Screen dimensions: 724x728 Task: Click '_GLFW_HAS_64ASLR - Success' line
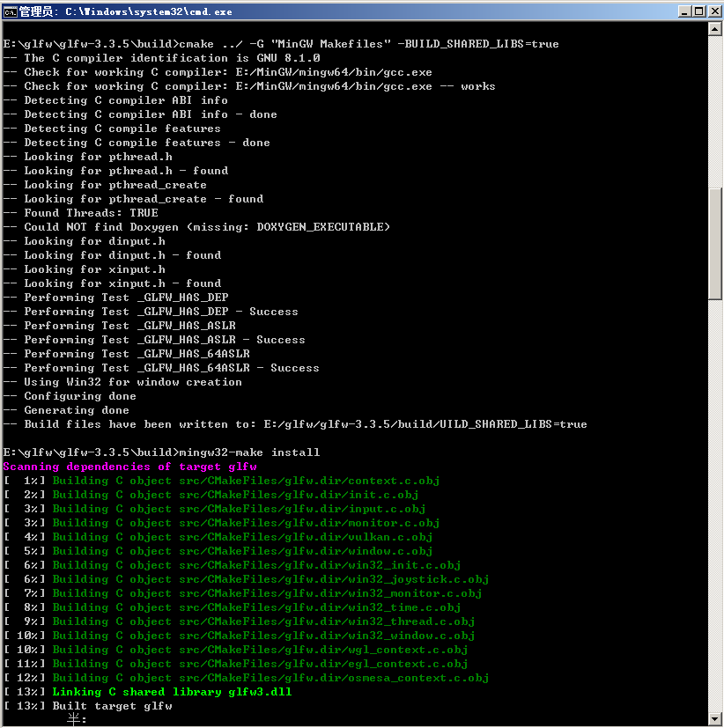click(161, 368)
